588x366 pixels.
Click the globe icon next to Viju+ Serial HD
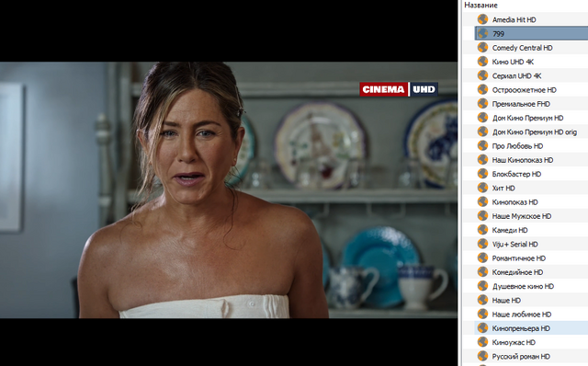(x=482, y=244)
